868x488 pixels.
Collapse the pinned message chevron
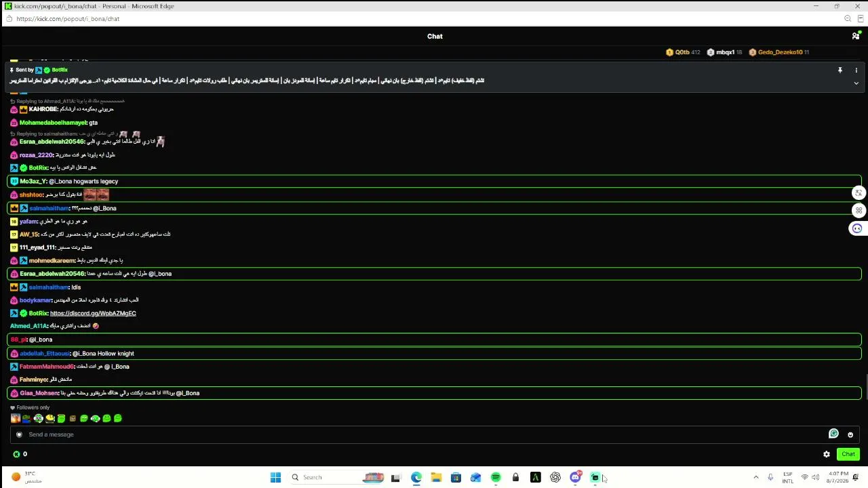click(x=856, y=83)
